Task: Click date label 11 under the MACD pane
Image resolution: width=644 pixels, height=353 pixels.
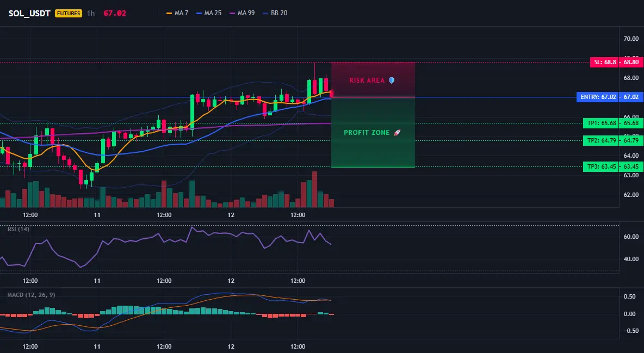Action: (97, 346)
